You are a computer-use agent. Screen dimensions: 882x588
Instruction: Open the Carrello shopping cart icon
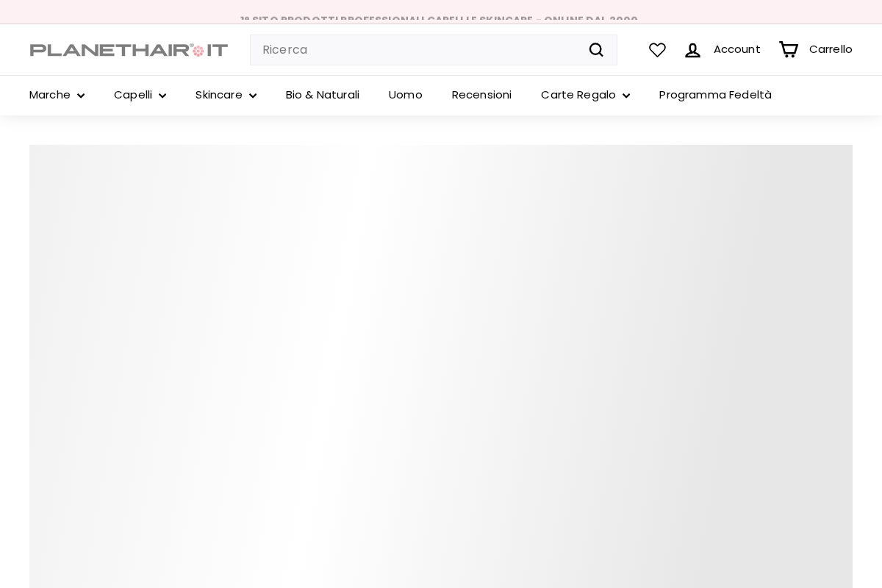click(788, 50)
